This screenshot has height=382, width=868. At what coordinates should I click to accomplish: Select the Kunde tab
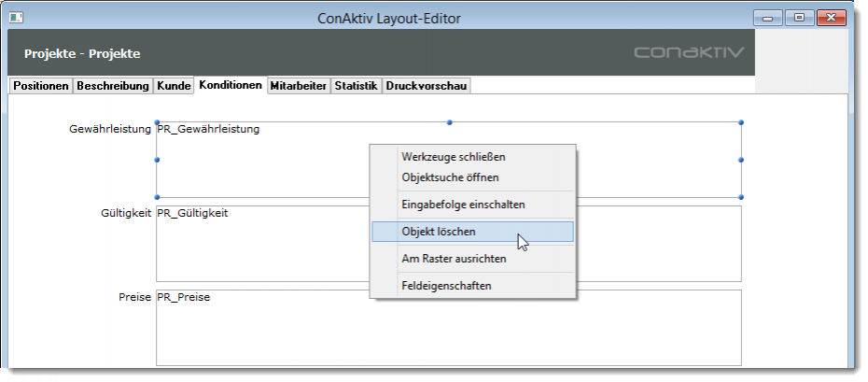click(173, 86)
